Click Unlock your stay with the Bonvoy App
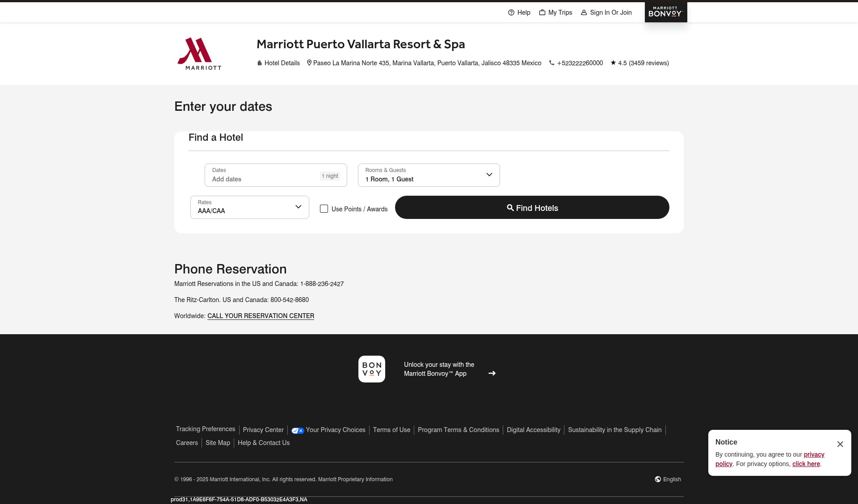 [439, 369]
